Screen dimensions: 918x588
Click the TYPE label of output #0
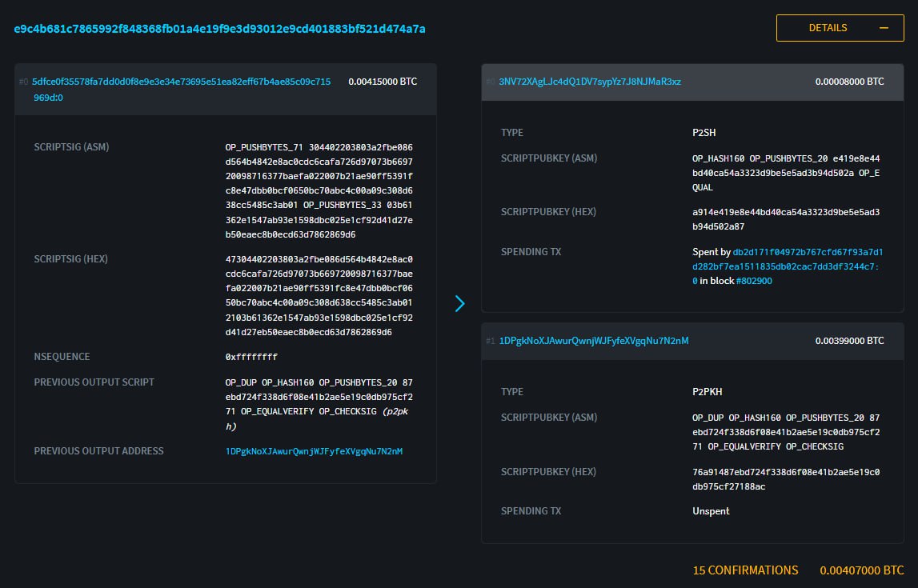point(512,133)
